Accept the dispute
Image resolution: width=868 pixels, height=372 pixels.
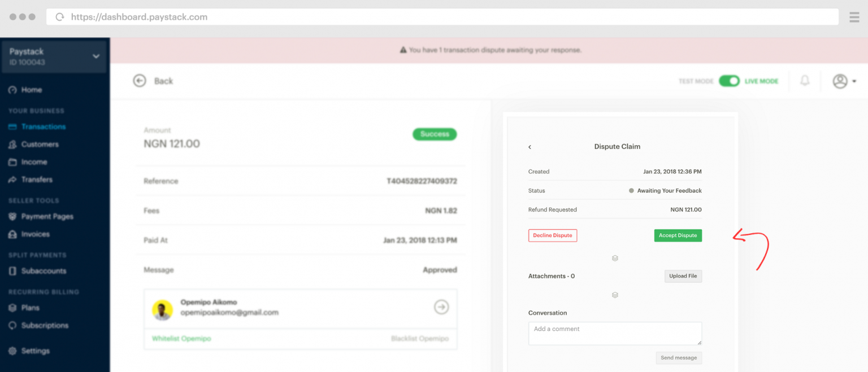[x=678, y=235]
